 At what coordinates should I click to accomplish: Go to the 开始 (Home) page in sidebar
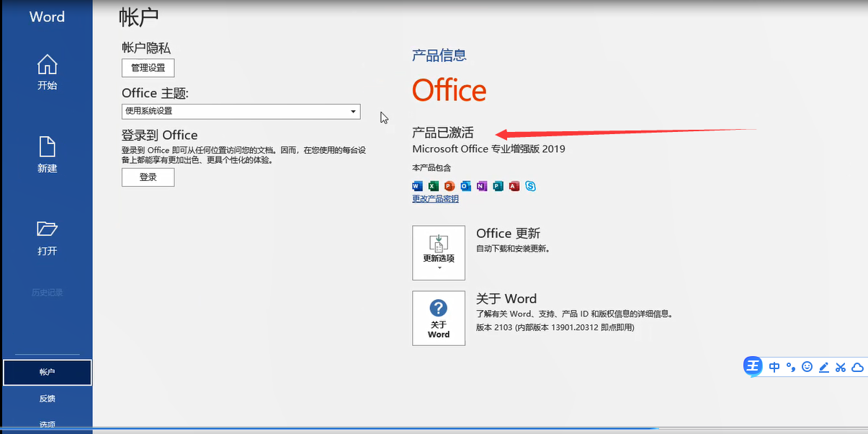(x=47, y=72)
